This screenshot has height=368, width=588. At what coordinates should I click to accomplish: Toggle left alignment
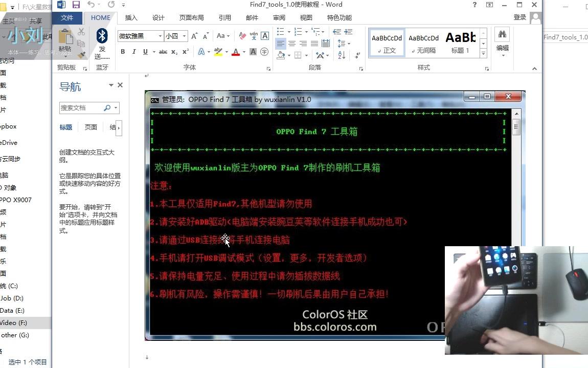tap(280, 44)
